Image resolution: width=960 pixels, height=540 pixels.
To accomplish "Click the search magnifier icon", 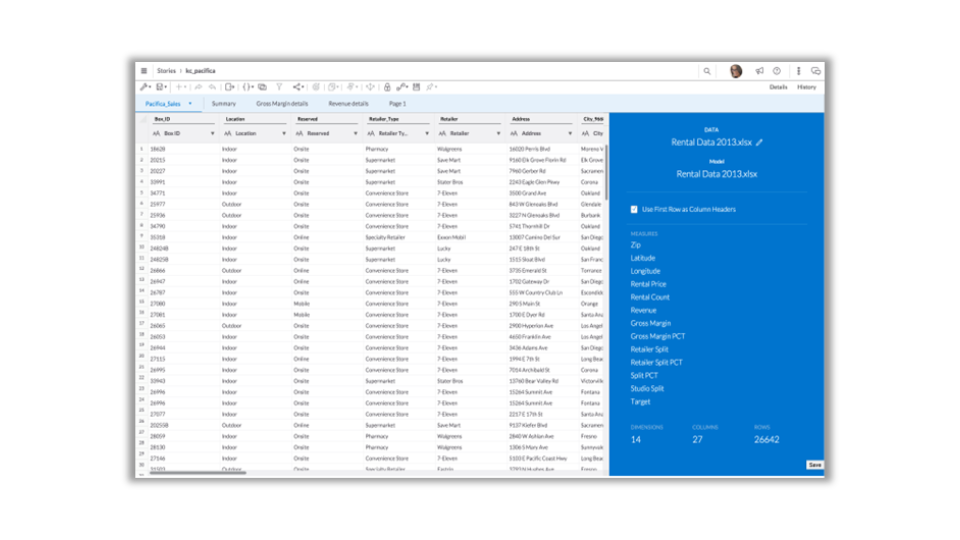I will [x=707, y=71].
